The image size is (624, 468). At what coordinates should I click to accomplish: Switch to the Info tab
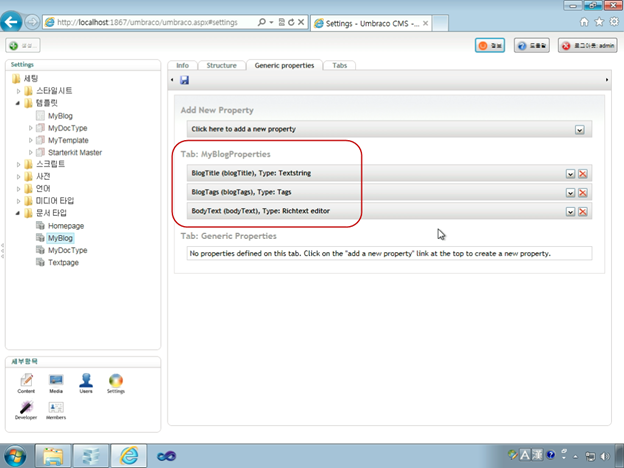click(183, 65)
